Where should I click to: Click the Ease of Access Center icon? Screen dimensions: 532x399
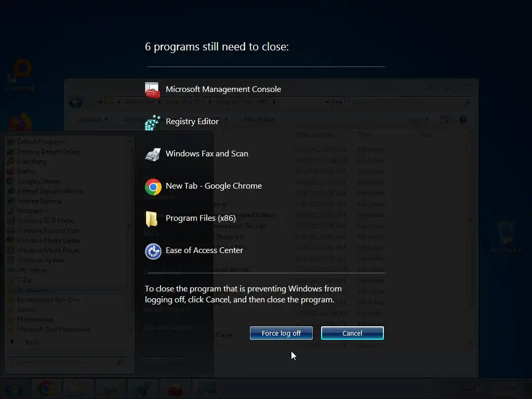[153, 251]
